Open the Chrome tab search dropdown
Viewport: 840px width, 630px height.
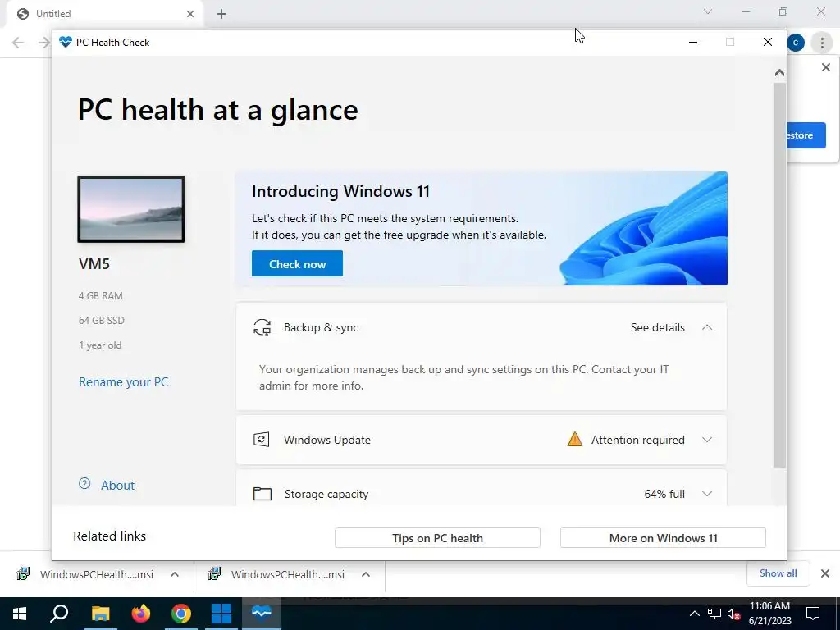[708, 11]
